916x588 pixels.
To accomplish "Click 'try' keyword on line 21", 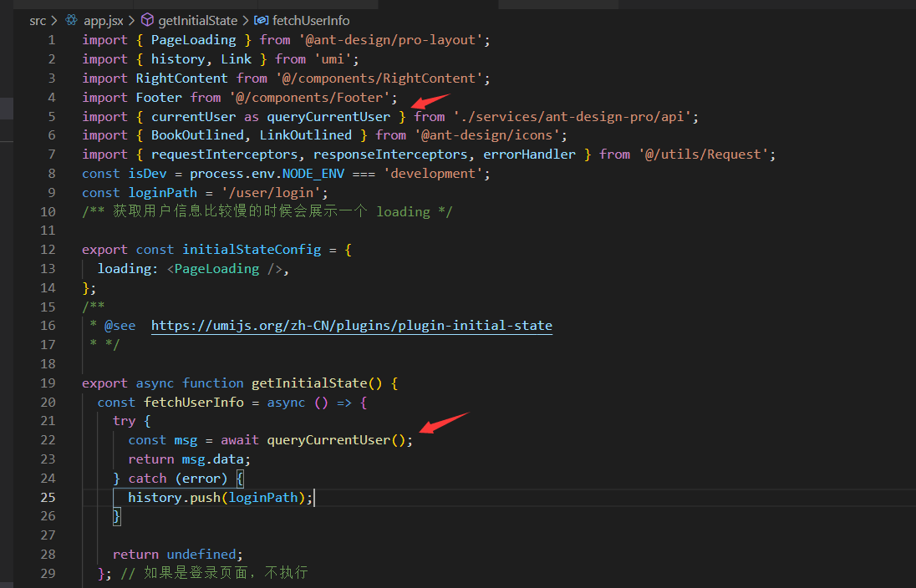I will tap(124, 421).
